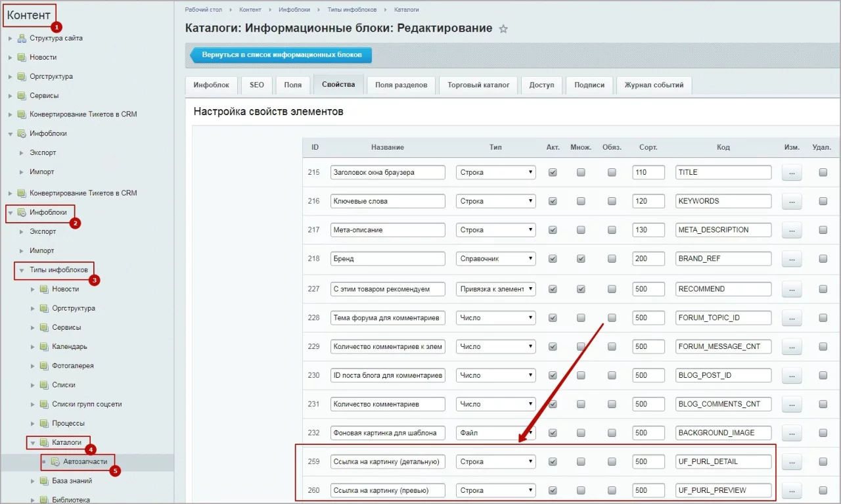This screenshot has width=841, height=504.
Task: Switch to the SEO tab
Action: (x=256, y=85)
